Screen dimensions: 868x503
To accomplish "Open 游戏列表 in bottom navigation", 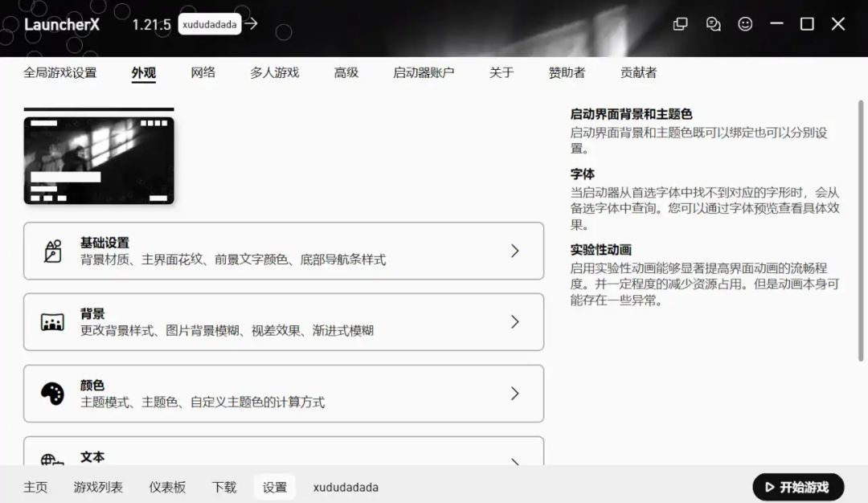I will click(98, 487).
